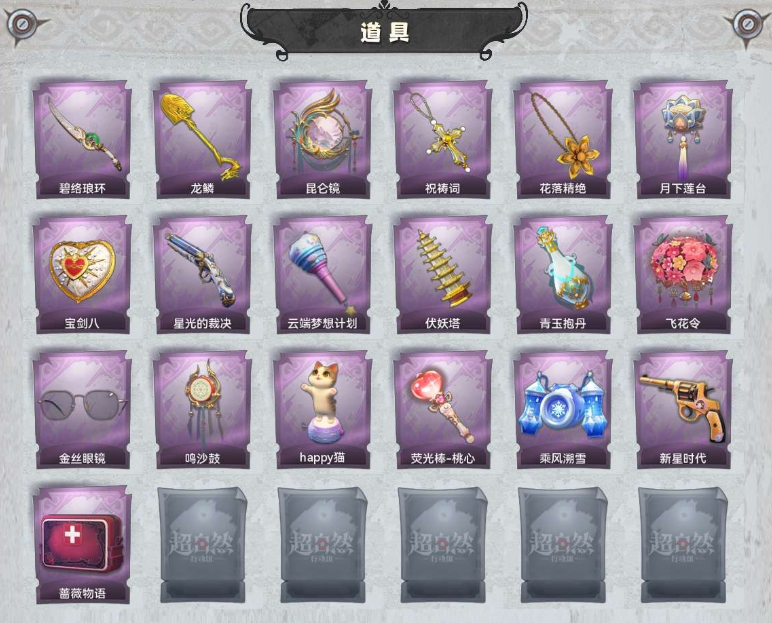Click the 月下莲台 lotus ornament
This screenshot has width=772, height=623.
(683, 140)
